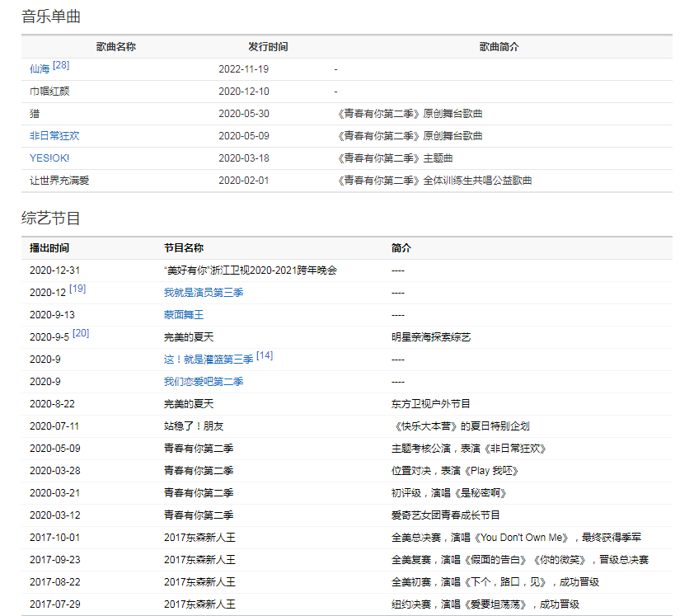Viewport: 680px width, 616px height.
Task: Select the 音乐单曲 section heading
Action: tap(51, 16)
